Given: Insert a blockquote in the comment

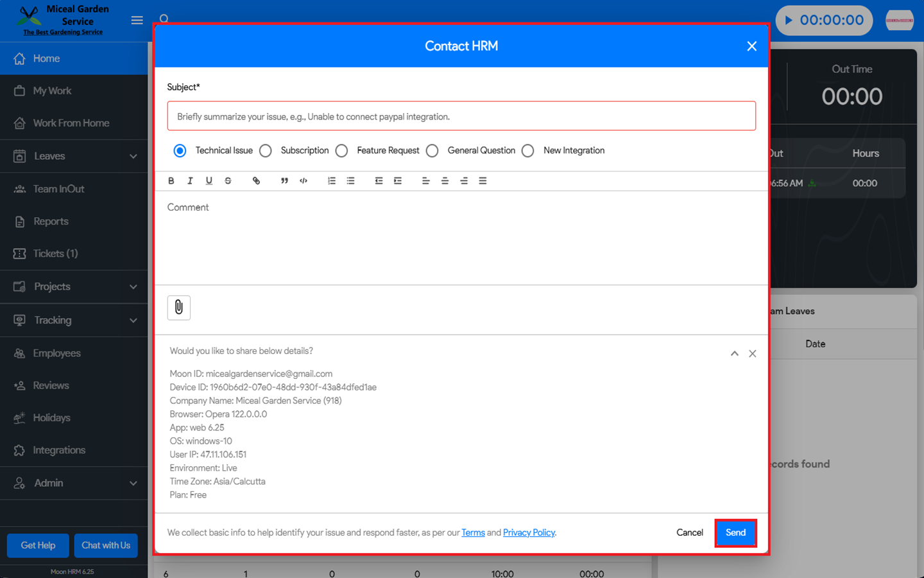Looking at the screenshot, I should pos(284,181).
